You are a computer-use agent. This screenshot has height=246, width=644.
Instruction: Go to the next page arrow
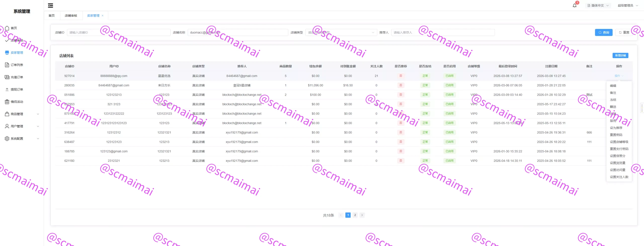pyautogui.click(x=362, y=215)
